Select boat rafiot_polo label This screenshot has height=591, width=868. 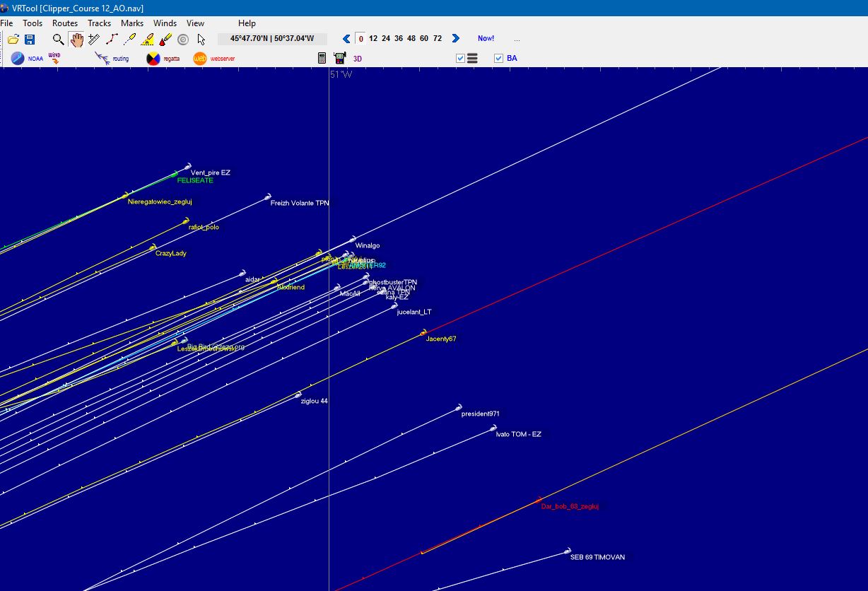point(204,227)
